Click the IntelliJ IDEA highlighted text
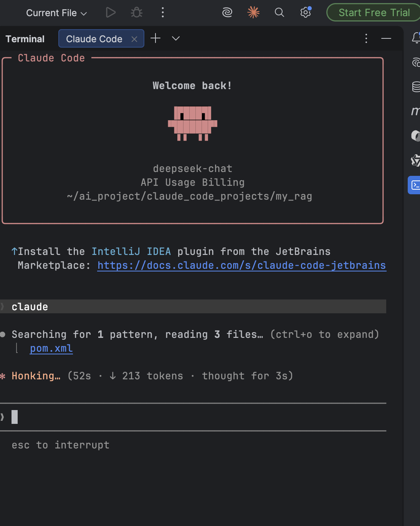 click(x=131, y=251)
